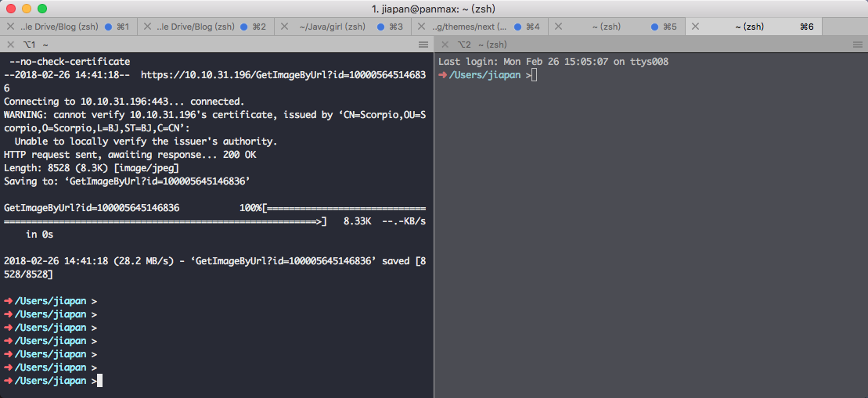Close the first Drive/Blog tab (⌘1)
Image resolution: width=868 pixels, height=398 pixels.
pyautogui.click(x=10, y=27)
